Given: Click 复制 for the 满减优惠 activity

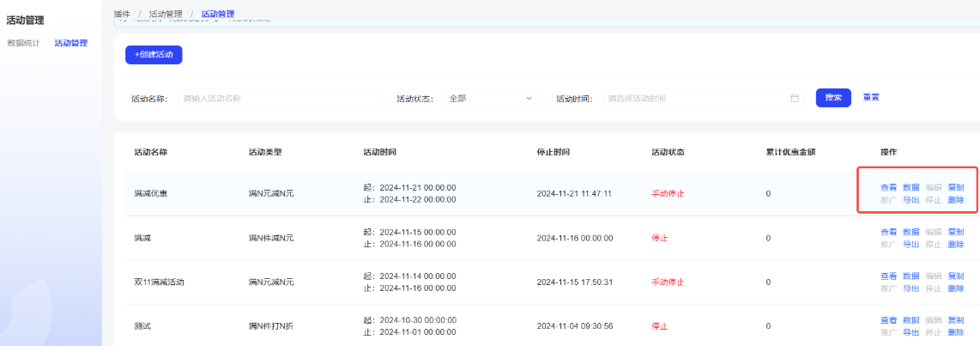Looking at the screenshot, I should tap(955, 187).
